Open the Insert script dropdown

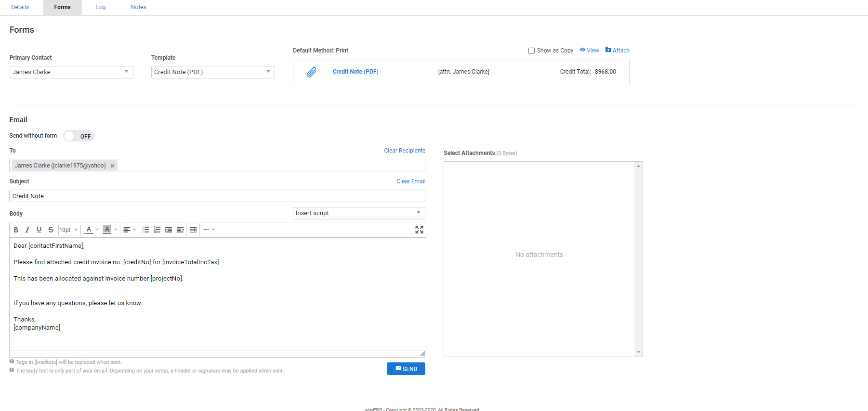tap(359, 213)
